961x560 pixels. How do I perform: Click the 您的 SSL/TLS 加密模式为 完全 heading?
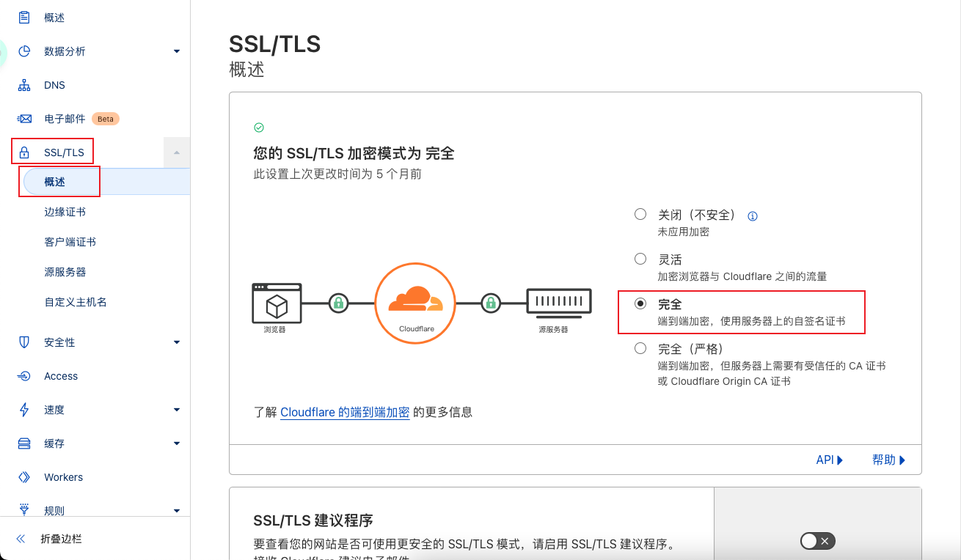point(354,153)
